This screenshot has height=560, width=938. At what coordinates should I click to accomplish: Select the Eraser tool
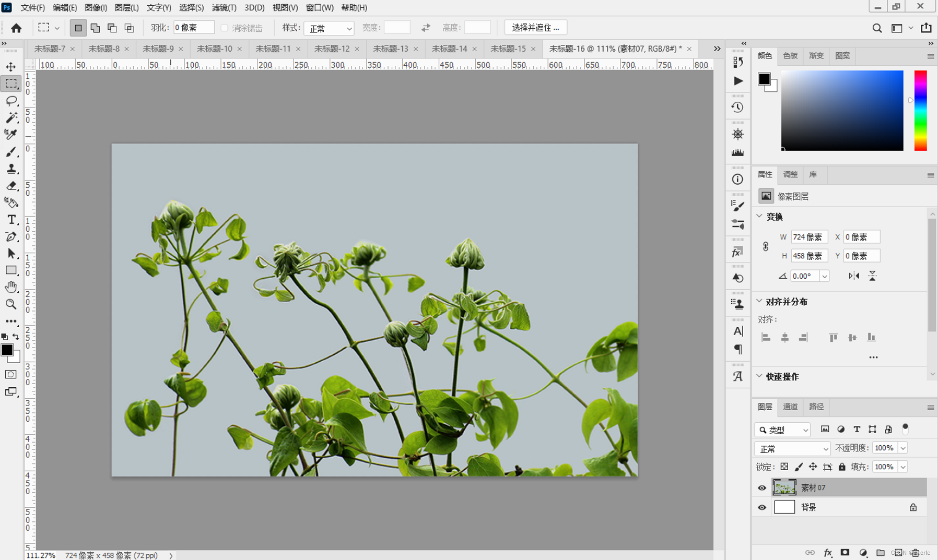click(x=11, y=186)
